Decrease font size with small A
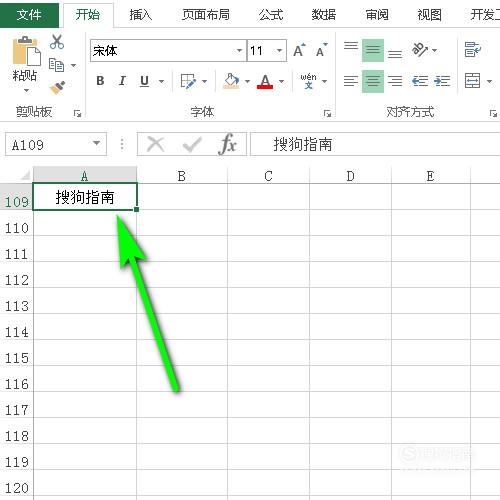Image resolution: width=500 pixels, height=500 pixels. point(321,51)
